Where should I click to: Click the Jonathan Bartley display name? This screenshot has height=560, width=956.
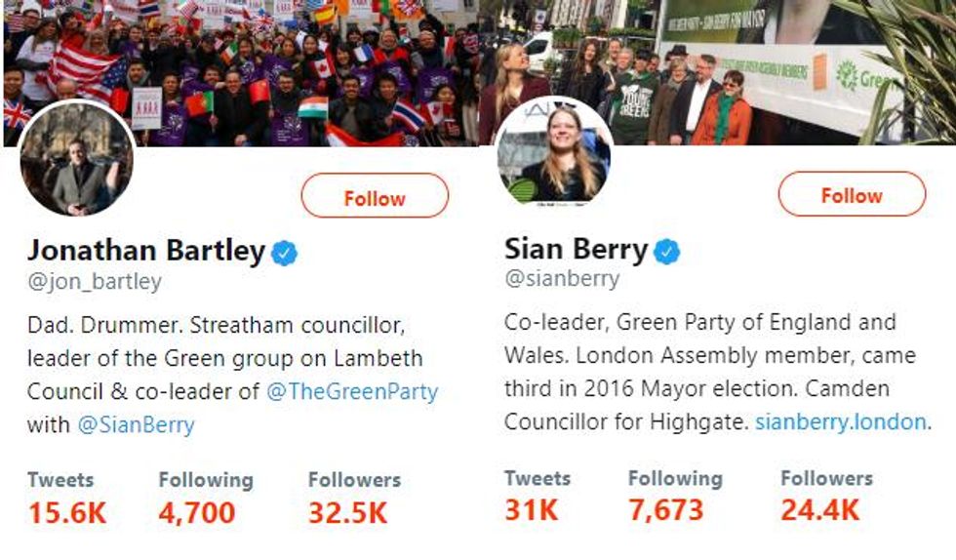[146, 250]
